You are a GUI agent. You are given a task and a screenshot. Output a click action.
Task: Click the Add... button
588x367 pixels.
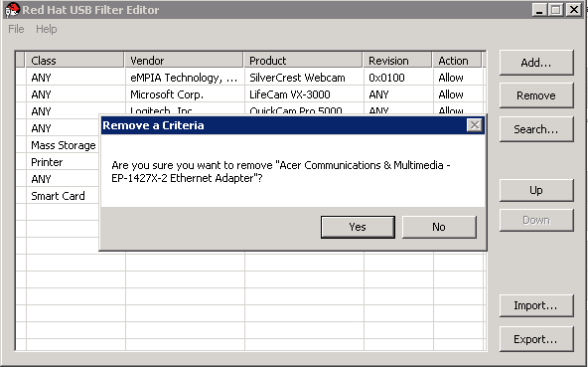(x=536, y=63)
